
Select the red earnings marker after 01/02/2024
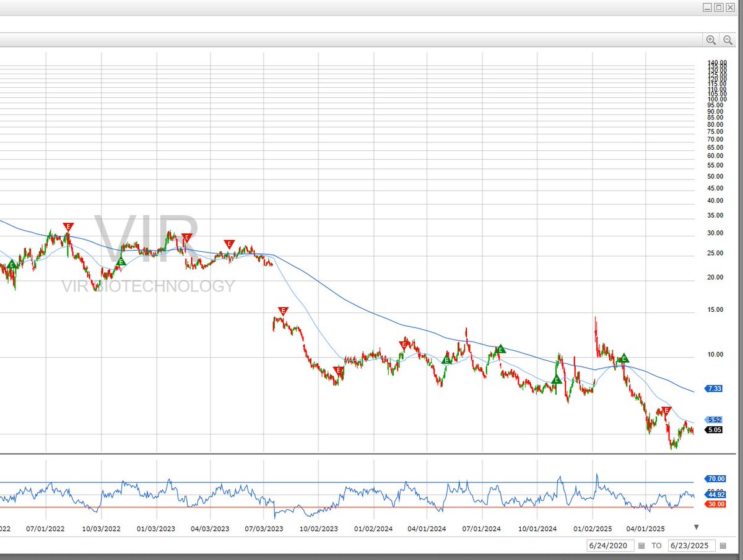[x=403, y=345]
